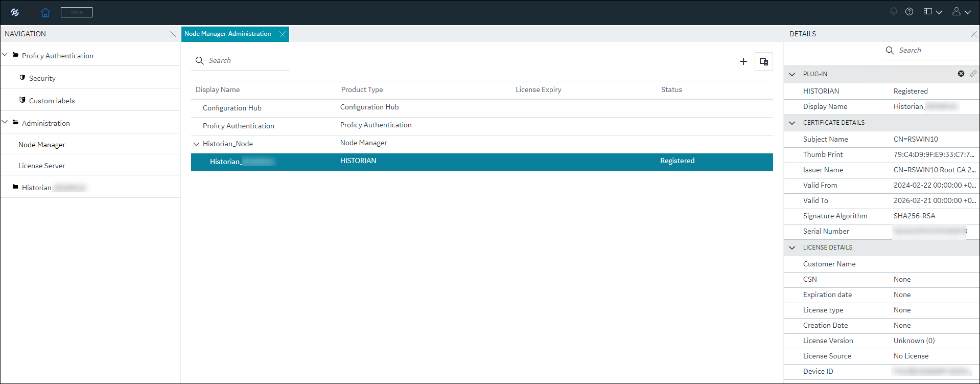Close the Node Manager-Administration tab
Image resolution: width=980 pixels, height=384 pixels.
(283, 34)
